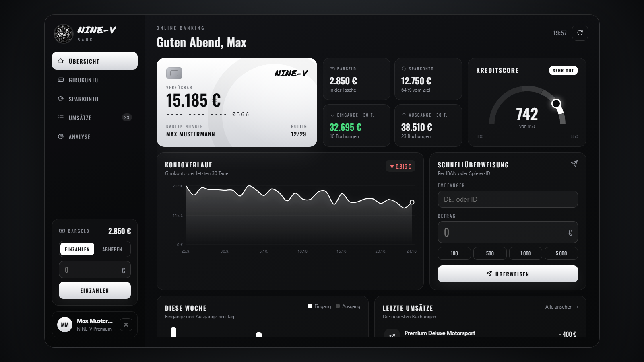Click the Girokonto card icon in sidebar
This screenshot has height=362, width=644.
(61, 80)
